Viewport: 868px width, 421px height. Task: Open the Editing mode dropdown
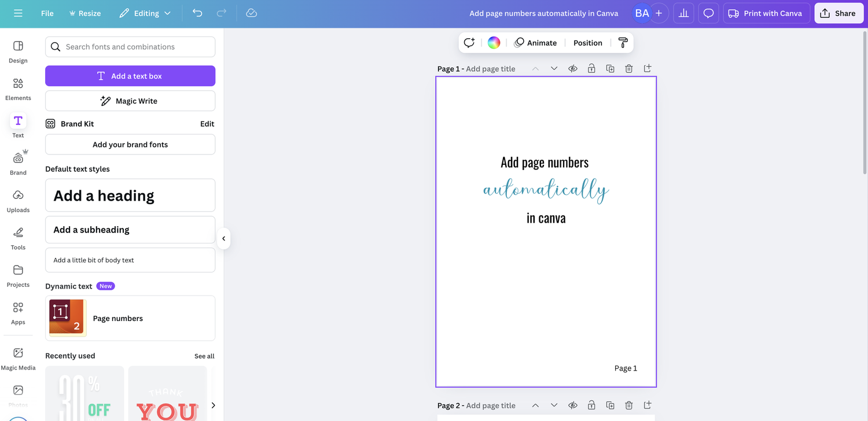(x=145, y=13)
